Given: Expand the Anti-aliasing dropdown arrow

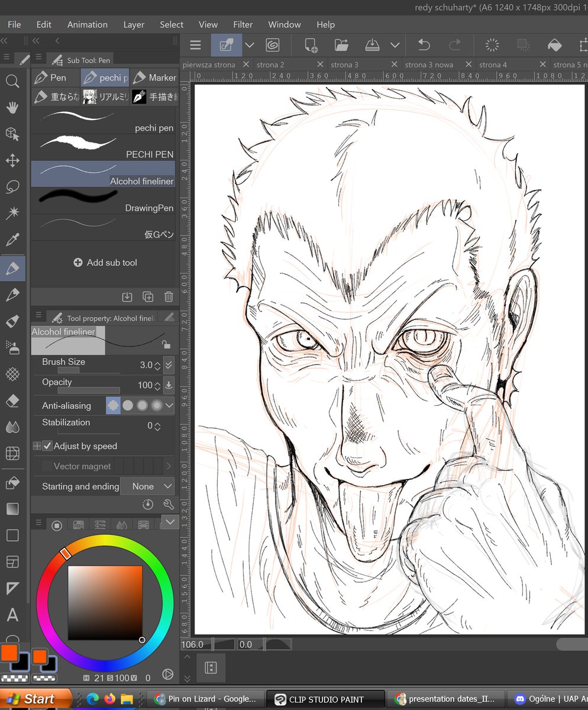Looking at the screenshot, I should pyautogui.click(x=169, y=406).
